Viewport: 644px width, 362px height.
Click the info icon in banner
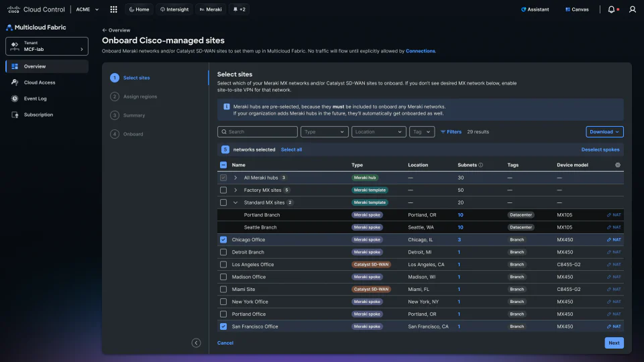click(226, 107)
